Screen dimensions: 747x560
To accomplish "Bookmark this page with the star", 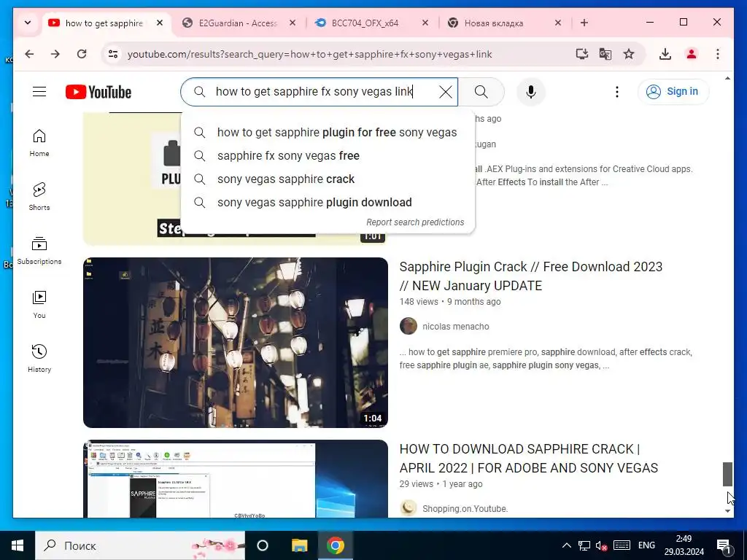I will (x=629, y=54).
